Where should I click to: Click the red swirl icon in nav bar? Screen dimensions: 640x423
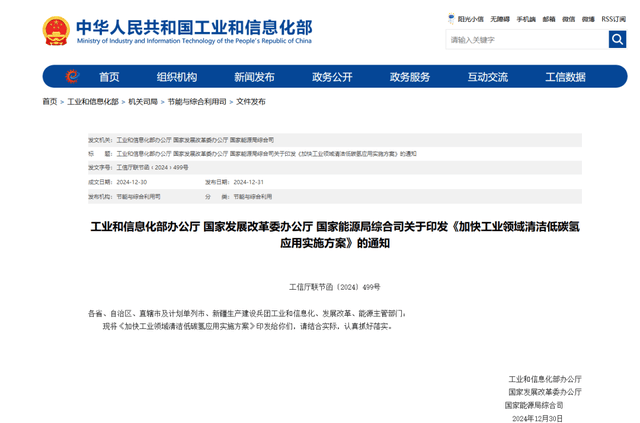(x=72, y=76)
